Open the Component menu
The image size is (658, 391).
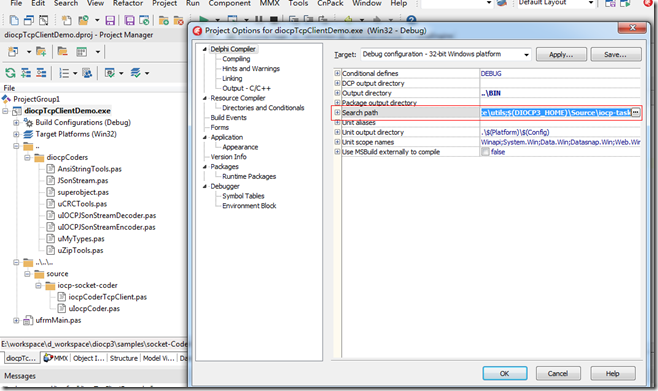pyautogui.click(x=230, y=3)
